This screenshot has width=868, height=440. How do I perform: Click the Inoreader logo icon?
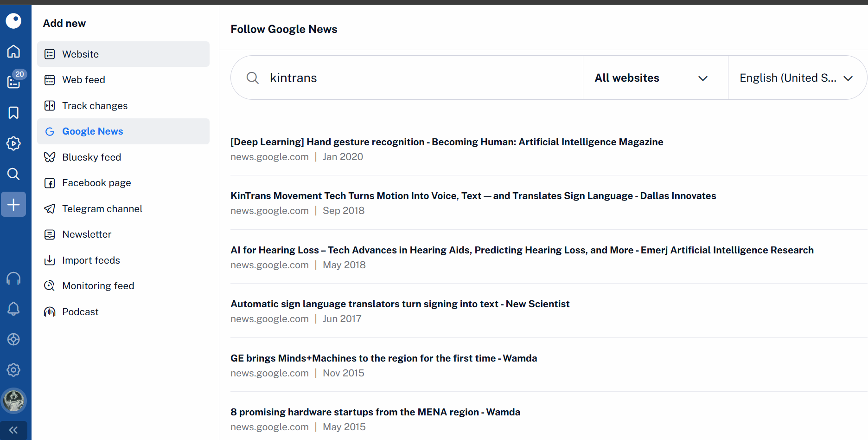coord(13,21)
